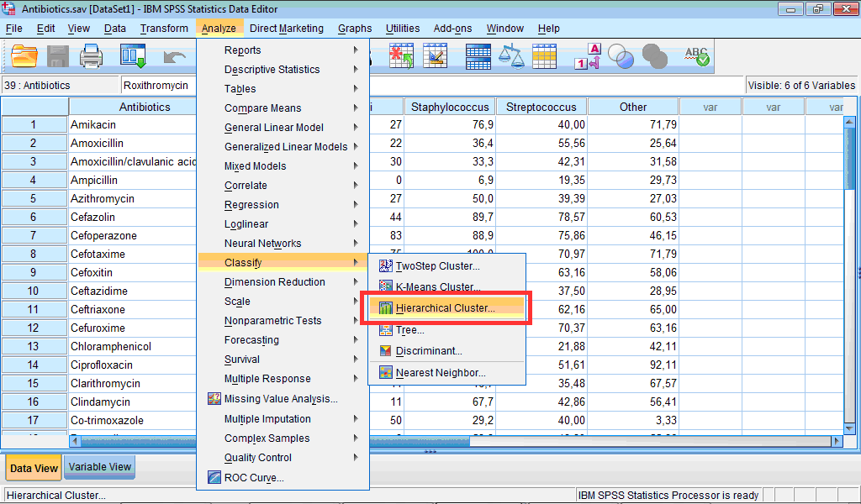The height and width of the screenshot is (504, 861).
Task: Click the horizontal scrollbar left arrow
Action: [76, 440]
